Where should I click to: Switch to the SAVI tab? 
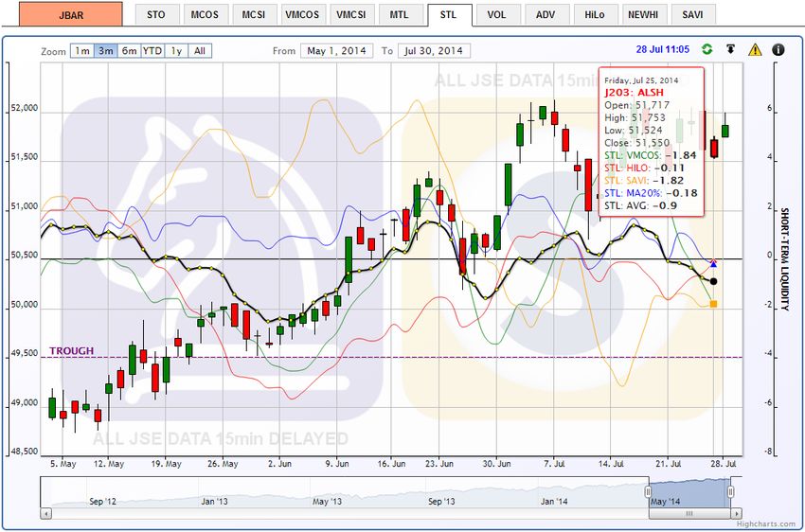[692, 15]
